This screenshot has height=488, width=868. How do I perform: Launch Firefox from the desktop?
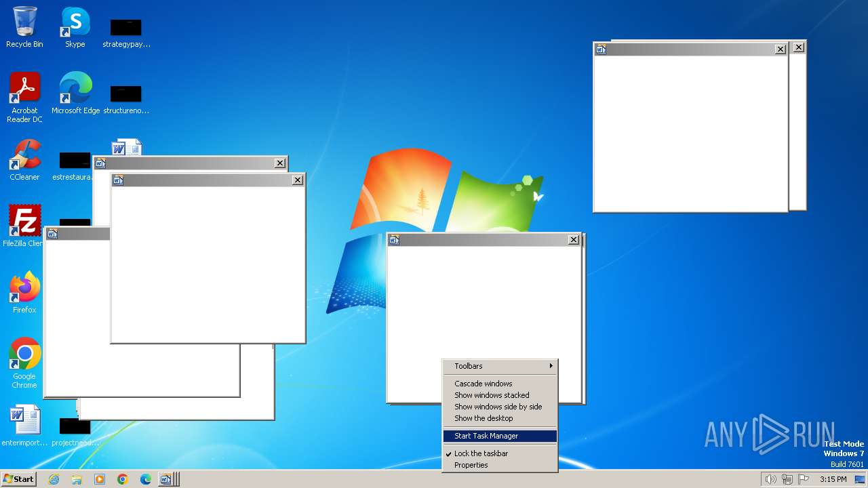coord(24,293)
